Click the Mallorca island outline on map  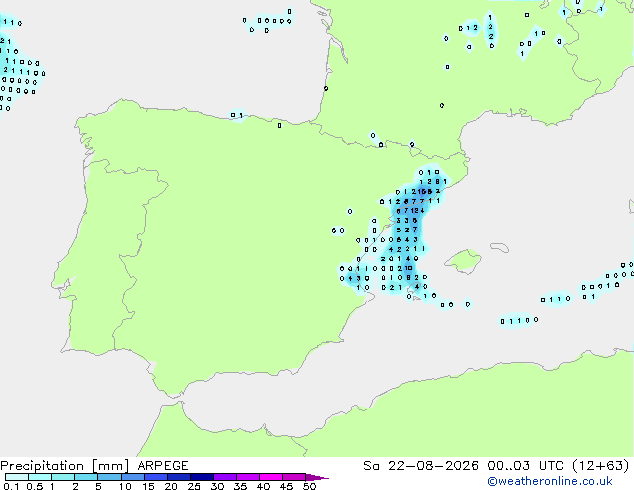[463, 261]
